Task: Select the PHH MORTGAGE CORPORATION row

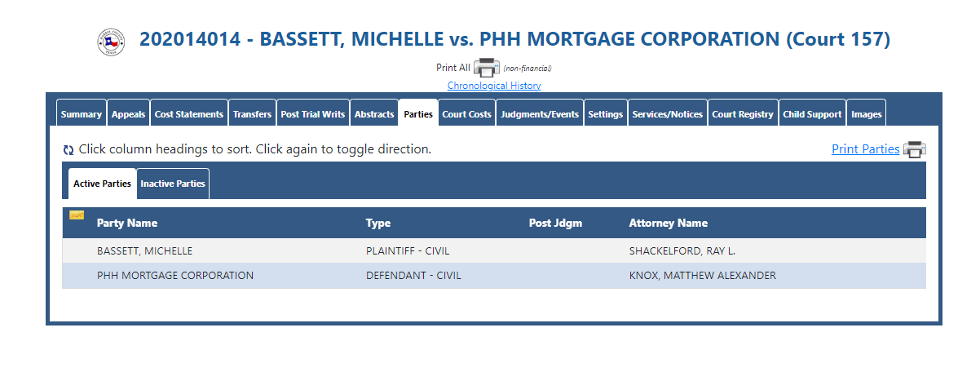Action: pos(494,276)
